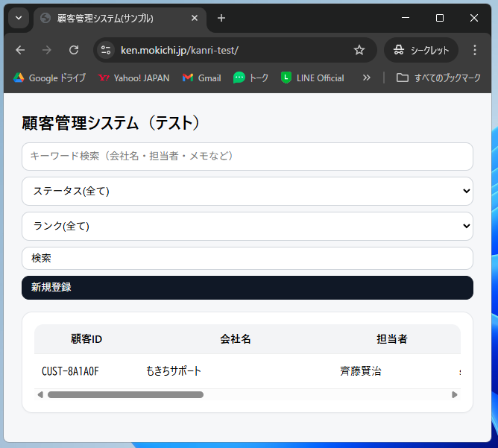498x448 pixels.
Task: Click the URL address bar text
Action: (x=180, y=50)
